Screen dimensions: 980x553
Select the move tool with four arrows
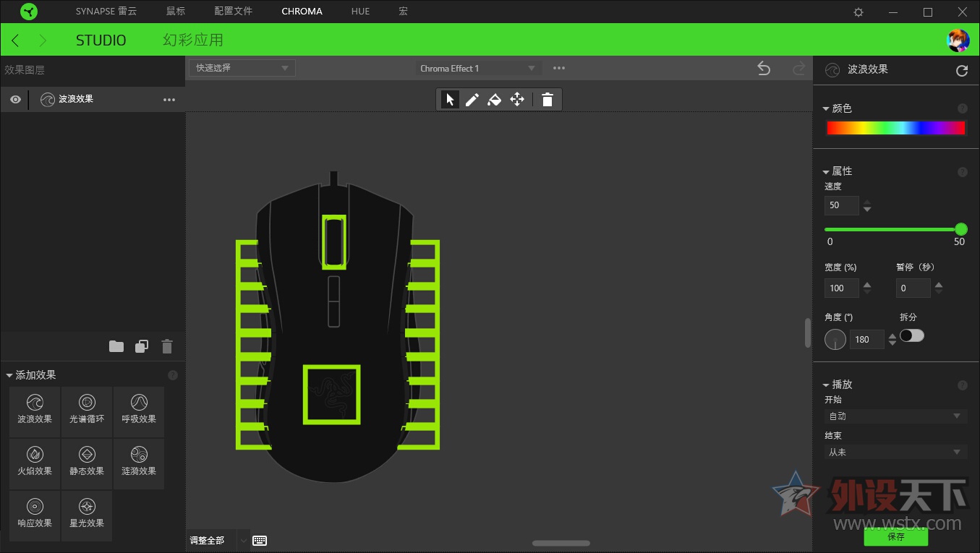coord(517,100)
